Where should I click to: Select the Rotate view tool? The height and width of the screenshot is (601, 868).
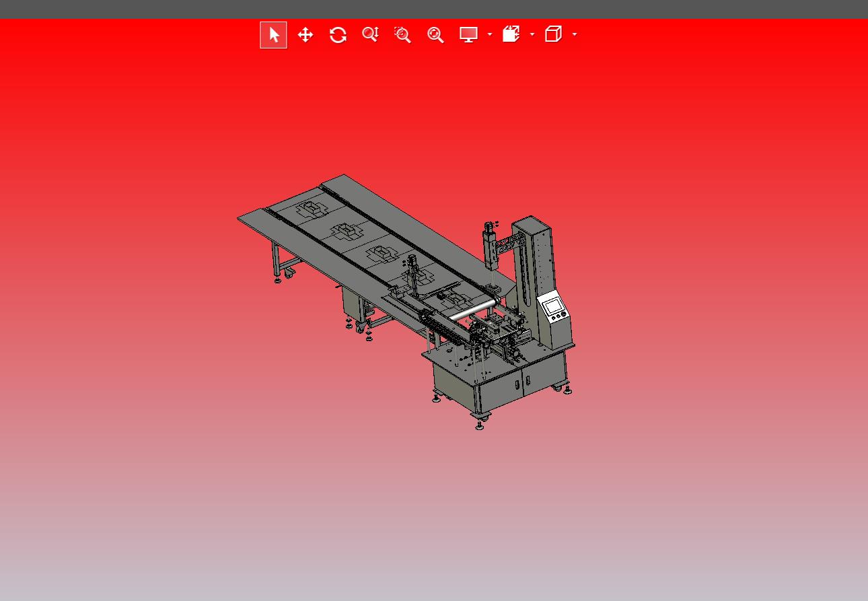[338, 35]
